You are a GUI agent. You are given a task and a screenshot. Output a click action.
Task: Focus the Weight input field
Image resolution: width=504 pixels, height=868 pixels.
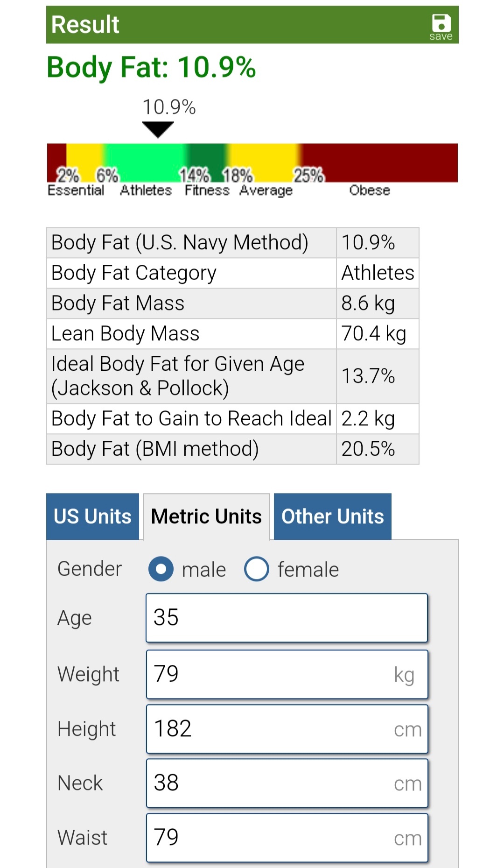[x=287, y=674]
